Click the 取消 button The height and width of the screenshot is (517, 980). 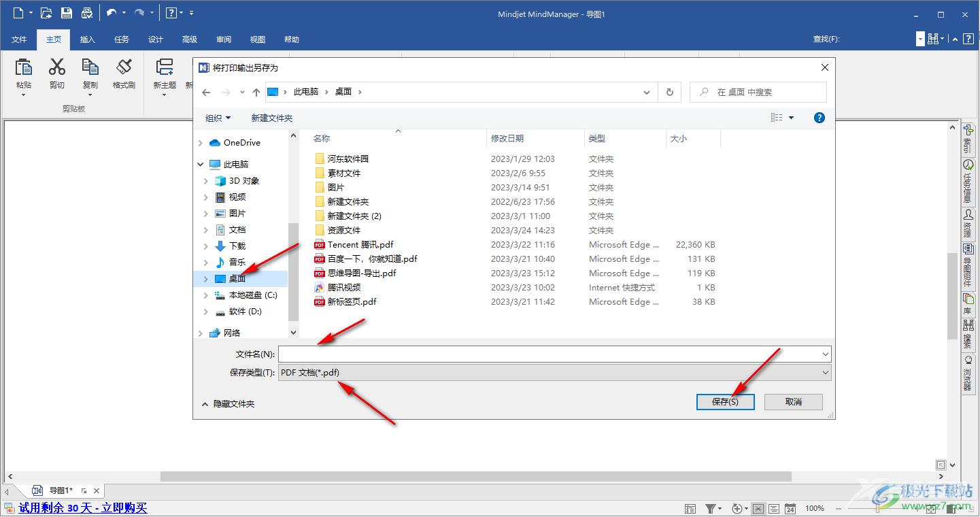coord(794,402)
